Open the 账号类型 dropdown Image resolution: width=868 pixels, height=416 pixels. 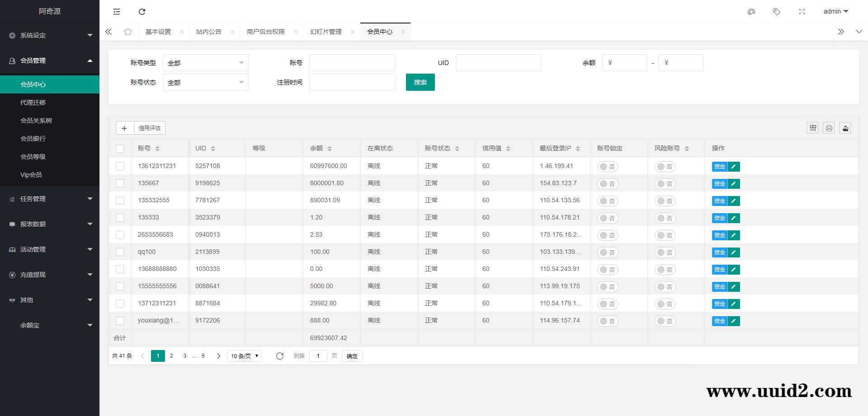pyautogui.click(x=206, y=63)
